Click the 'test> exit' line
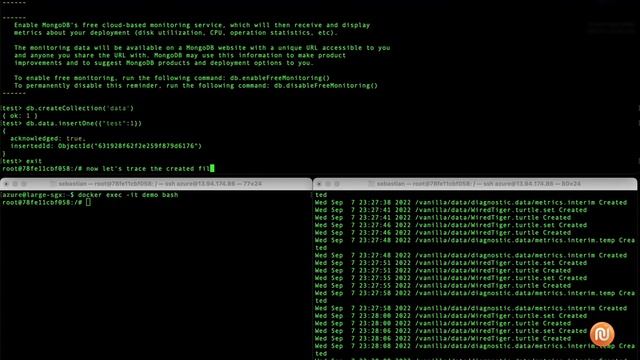640x360 pixels. pos(22,161)
